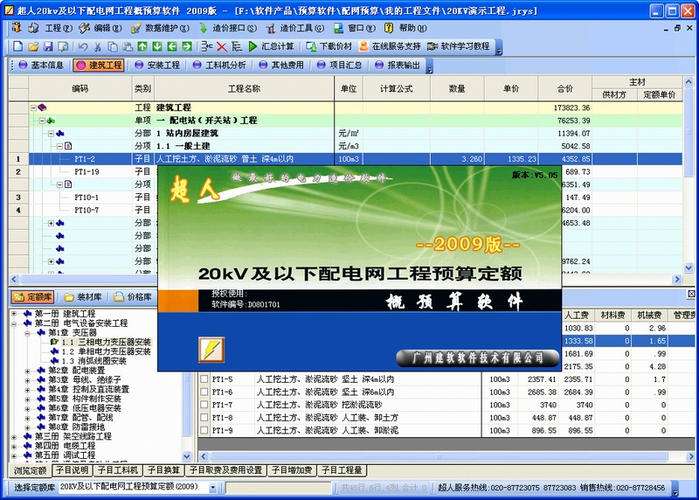The height and width of the screenshot is (500, 699).
Task: Open the 造价工具 menu
Action: pos(302,28)
